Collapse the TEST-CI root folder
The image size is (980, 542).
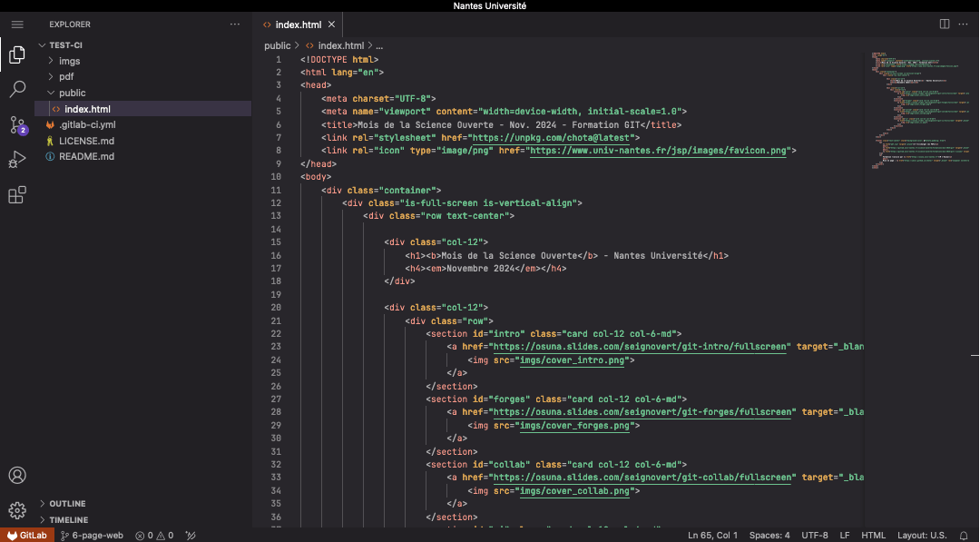(x=143, y=45)
